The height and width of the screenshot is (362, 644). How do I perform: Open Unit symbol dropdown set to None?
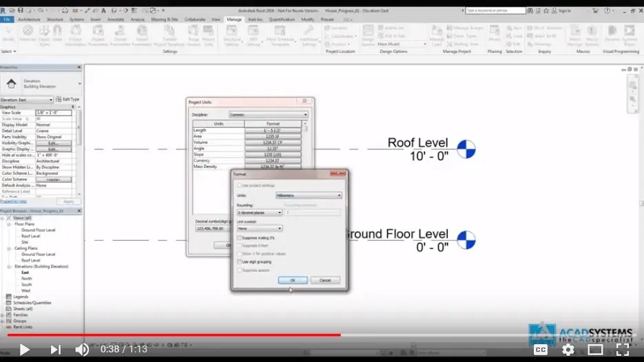tap(259, 228)
